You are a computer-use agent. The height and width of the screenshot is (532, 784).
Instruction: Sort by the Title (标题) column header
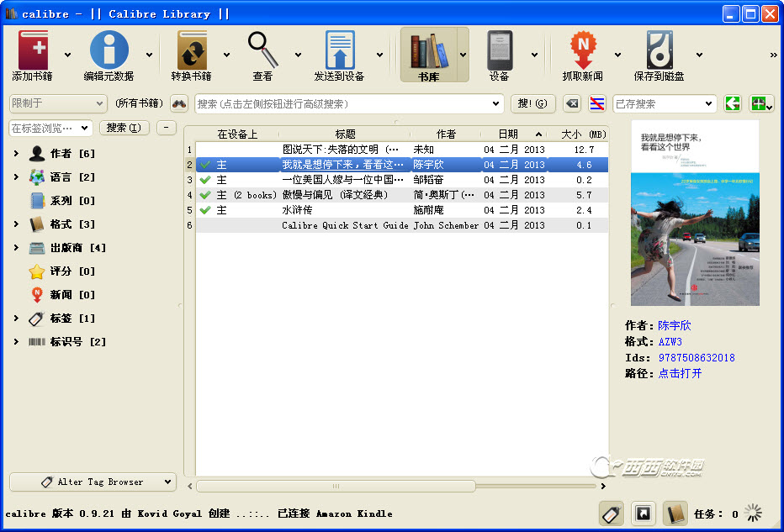click(345, 134)
